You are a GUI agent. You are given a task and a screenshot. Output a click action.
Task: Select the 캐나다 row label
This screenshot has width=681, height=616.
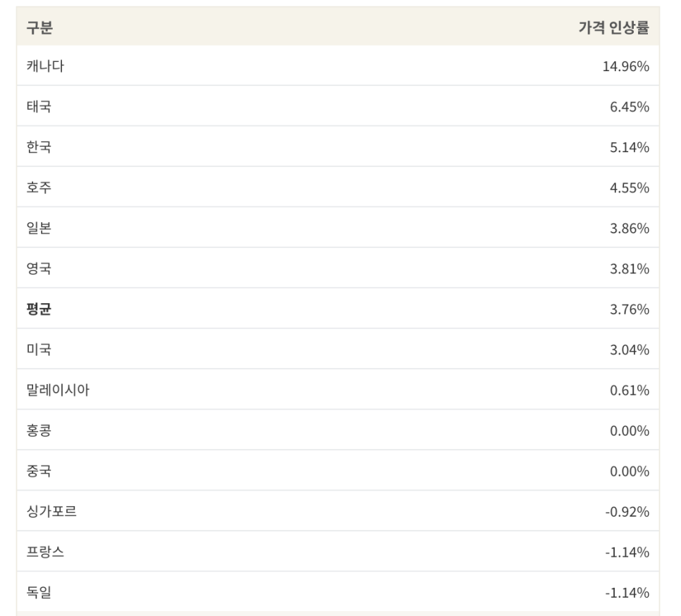point(45,66)
